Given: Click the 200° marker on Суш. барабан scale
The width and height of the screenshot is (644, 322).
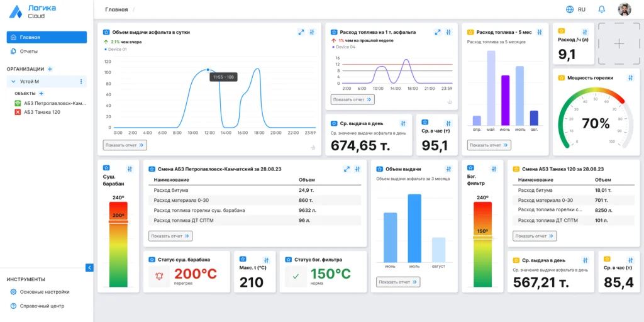Looking at the screenshot, I should click(118, 222).
